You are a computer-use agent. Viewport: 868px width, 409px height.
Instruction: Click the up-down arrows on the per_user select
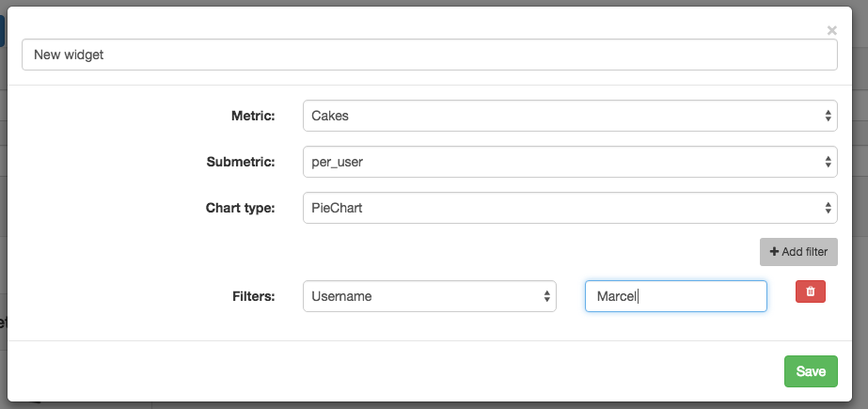828,162
